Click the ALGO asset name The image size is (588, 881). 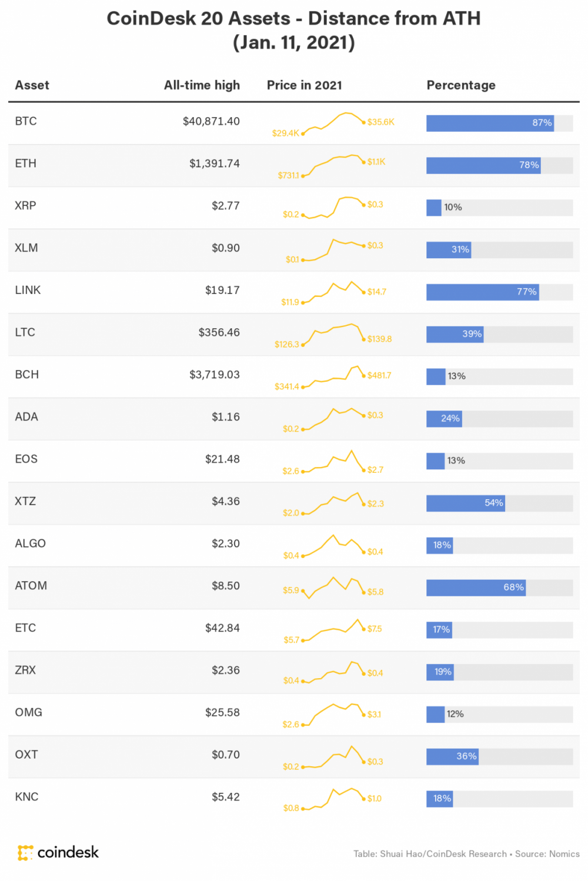(30, 543)
